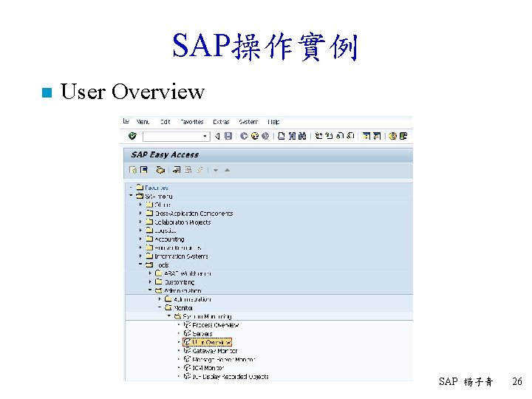The height and width of the screenshot is (399, 532).
Task: Click the green Back arrow icon
Action: tap(244, 136)
